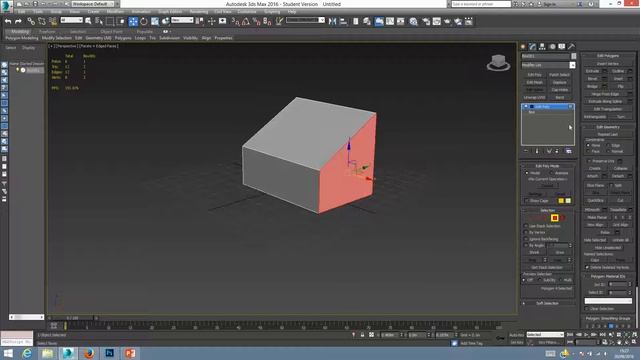This screenshot has height=360, width=640.
Task: Select the Polygon sub-object level icon
Action: point(554,218)
